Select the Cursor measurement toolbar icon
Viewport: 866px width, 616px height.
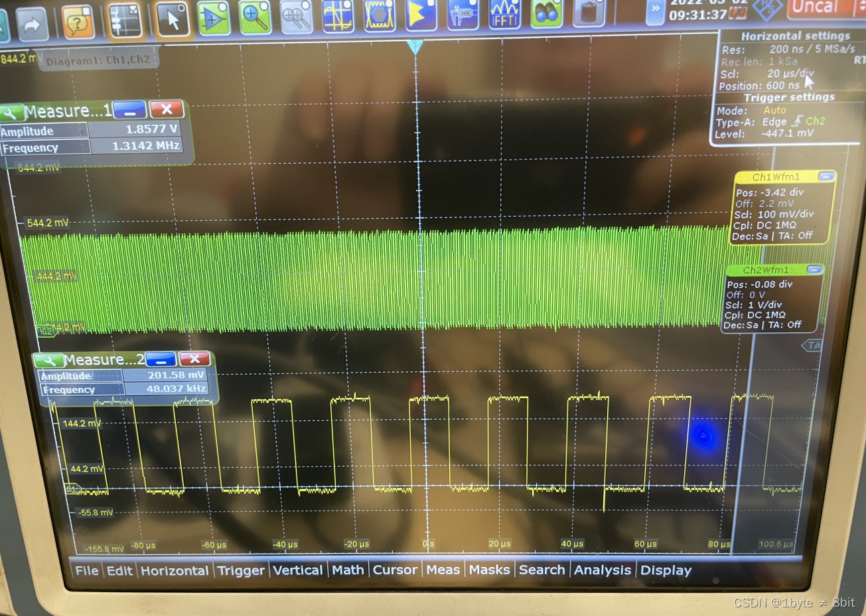(338, 16)
